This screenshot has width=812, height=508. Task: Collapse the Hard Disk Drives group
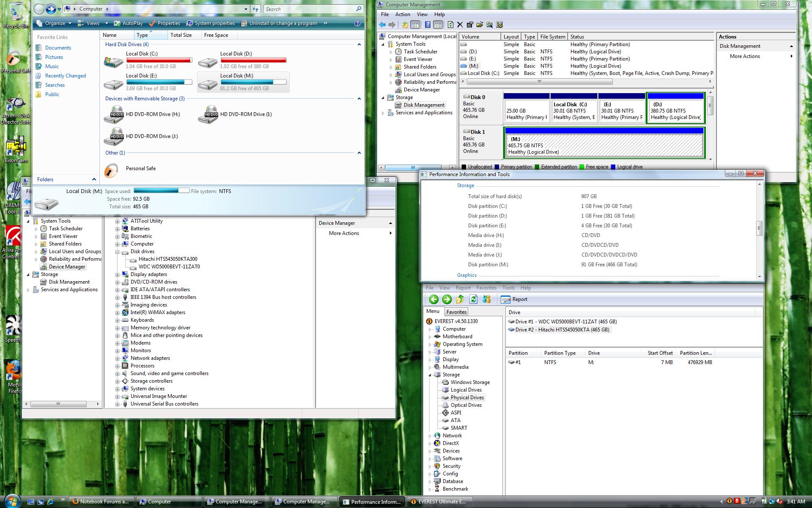359,44
